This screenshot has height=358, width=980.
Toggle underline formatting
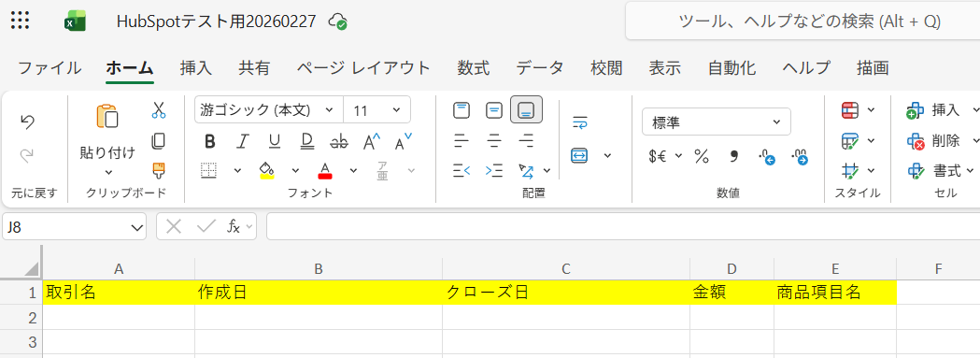pos(275,141)
